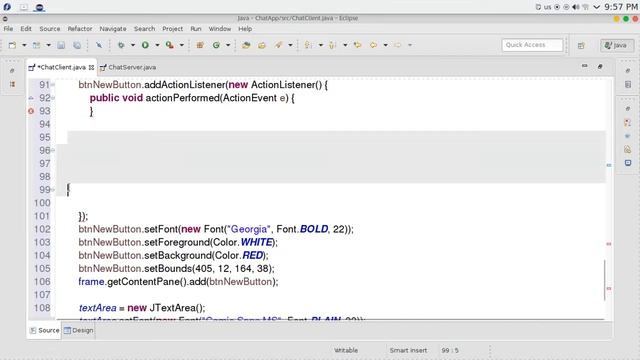
Task: Go to Last Edit Location icon
Action: click(358, 45)
